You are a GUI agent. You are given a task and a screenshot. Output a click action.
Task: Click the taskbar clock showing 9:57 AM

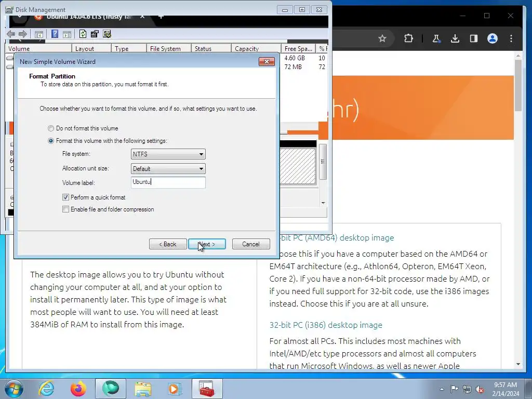(x=506, y=389)
